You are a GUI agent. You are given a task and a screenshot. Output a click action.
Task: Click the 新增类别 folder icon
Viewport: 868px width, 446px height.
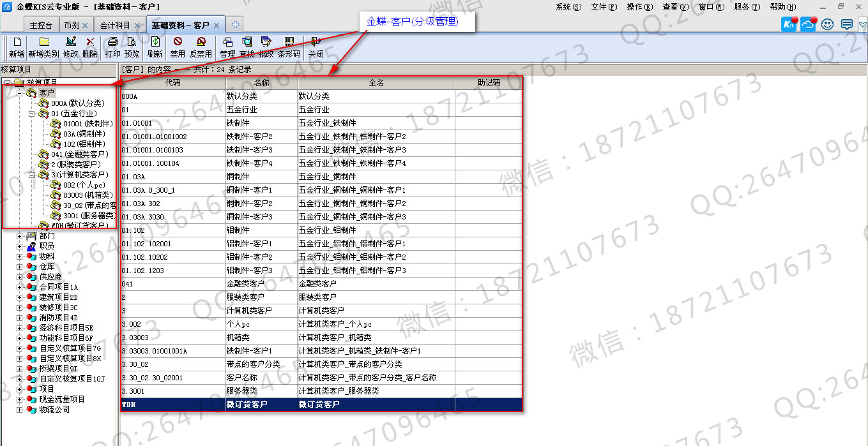tap(43, 43)
